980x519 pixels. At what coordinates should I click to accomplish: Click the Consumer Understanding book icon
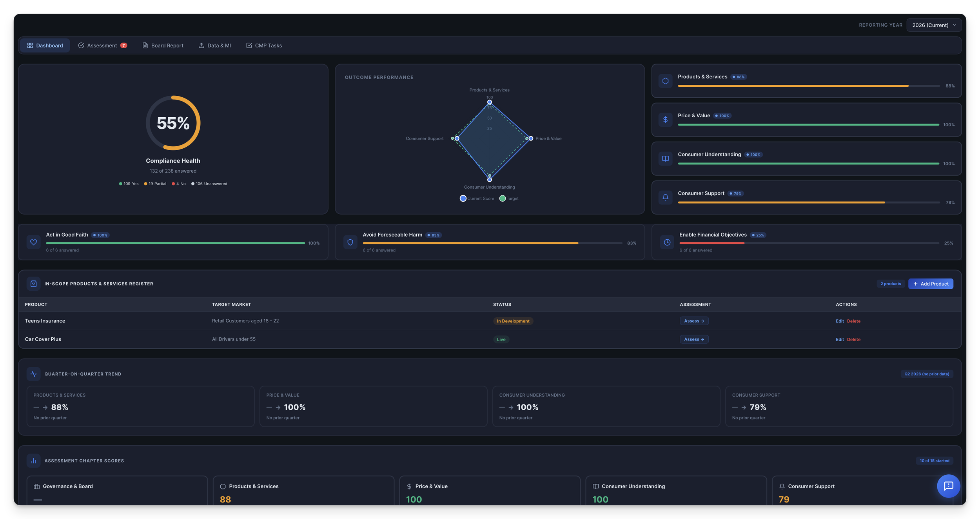[665, 158]
